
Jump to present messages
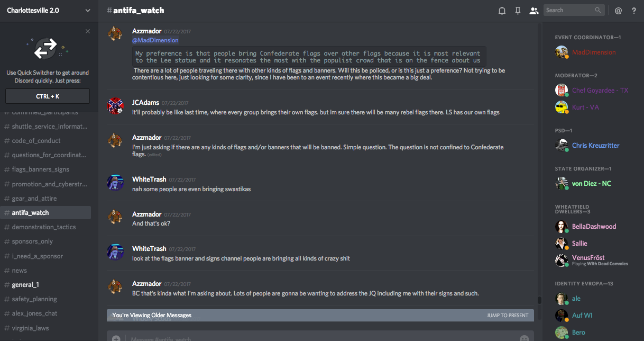(507, 316)
